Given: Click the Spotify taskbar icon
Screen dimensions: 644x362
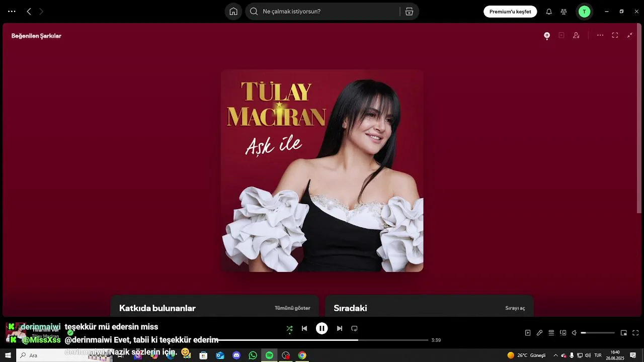Looking at the screenshot, I should pos(269,355).
